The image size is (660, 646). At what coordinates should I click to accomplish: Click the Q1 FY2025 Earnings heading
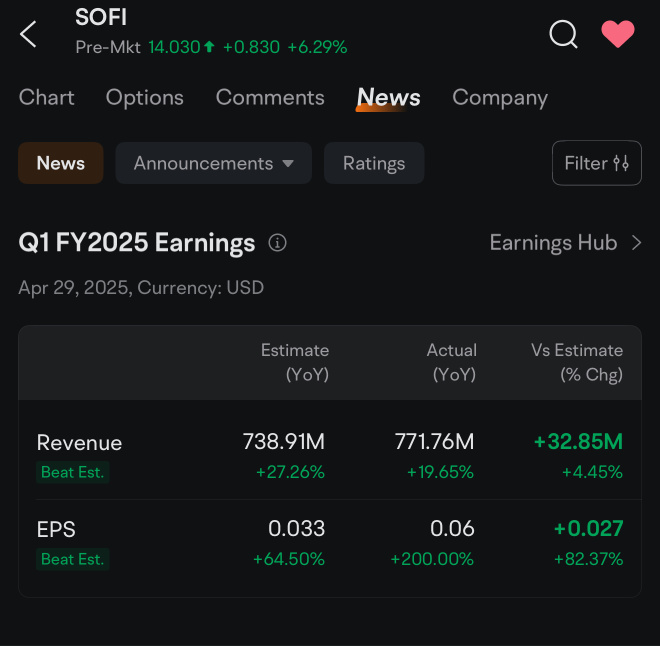[x=137, y=243]
